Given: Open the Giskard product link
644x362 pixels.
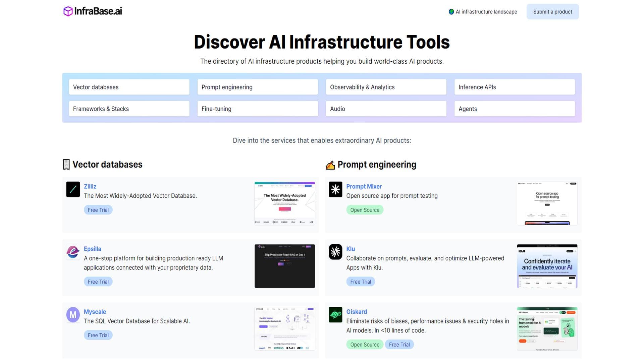Looking at the screenshot, I should pos(357,312).
